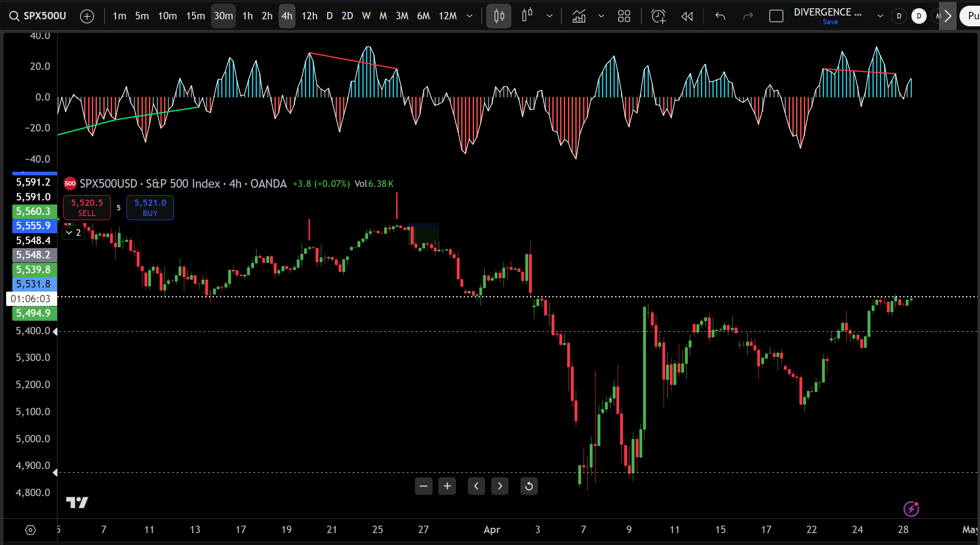Switch to the 1m timeframe
Image resolution: width=980 pixels, height=545 pixels.
coord(119,16)
